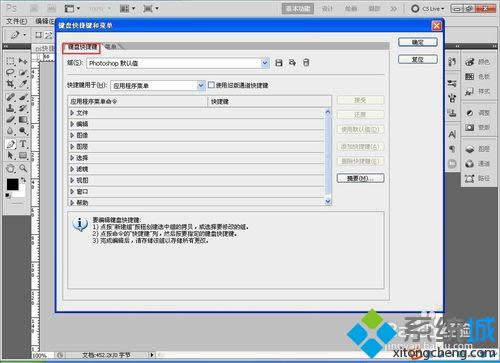Select the Horizontal Type tool
Image resolution: width=500 pixels, height=363 pixels.
tap(23, 144)
